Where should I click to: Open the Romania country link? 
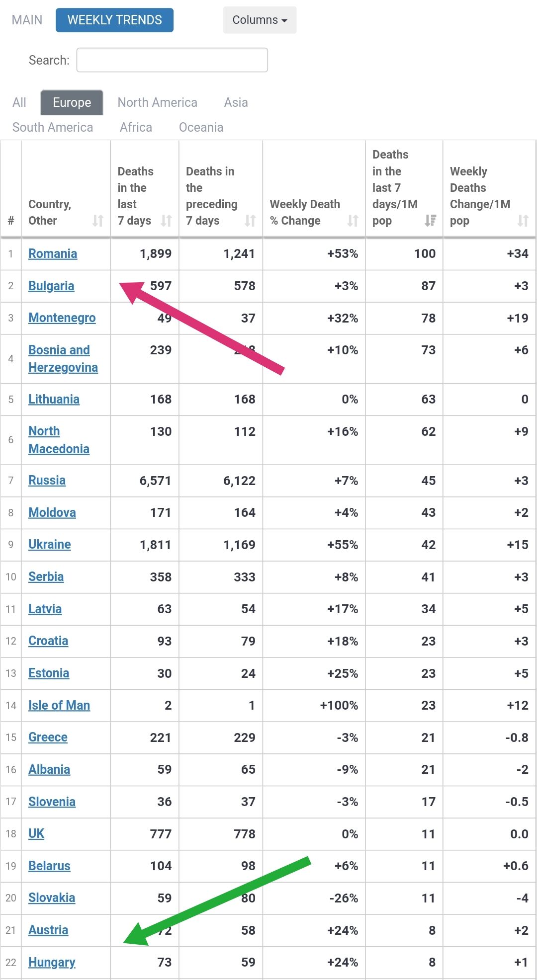[x=53, y=253]
